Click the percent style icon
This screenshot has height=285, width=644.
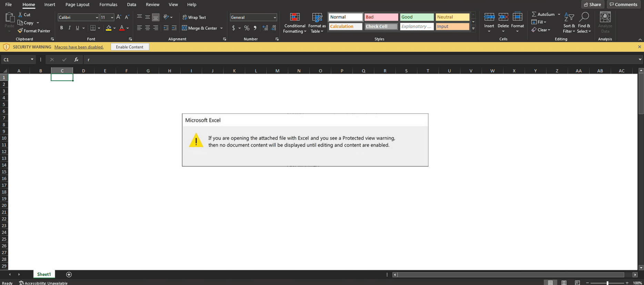point(247,28)
